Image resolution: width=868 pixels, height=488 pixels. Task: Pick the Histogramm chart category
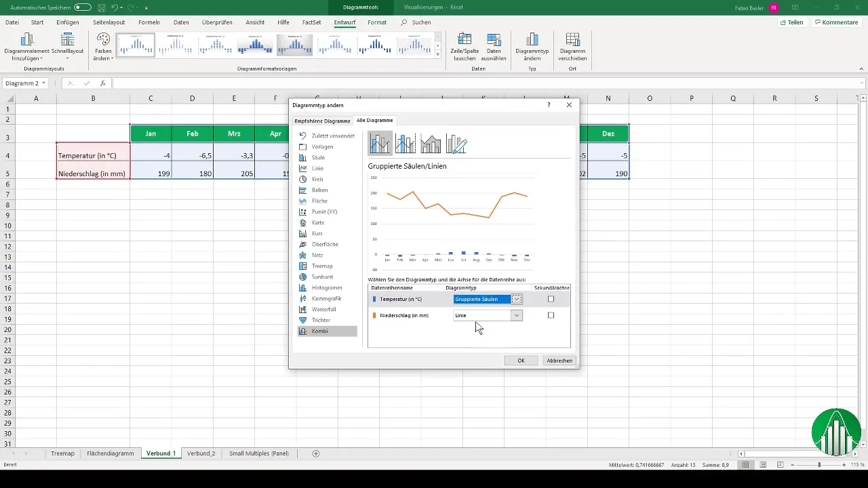pos(327,287)
